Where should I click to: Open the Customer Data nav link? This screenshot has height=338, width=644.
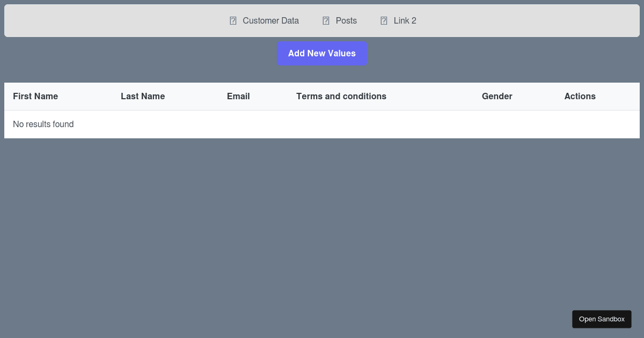pos(270,21)
